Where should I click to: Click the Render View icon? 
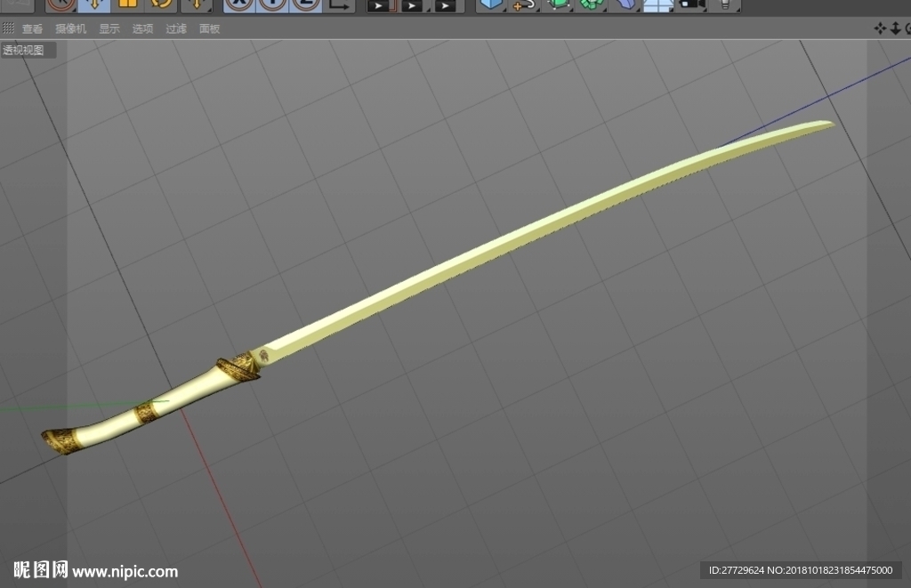click(381, 5)
